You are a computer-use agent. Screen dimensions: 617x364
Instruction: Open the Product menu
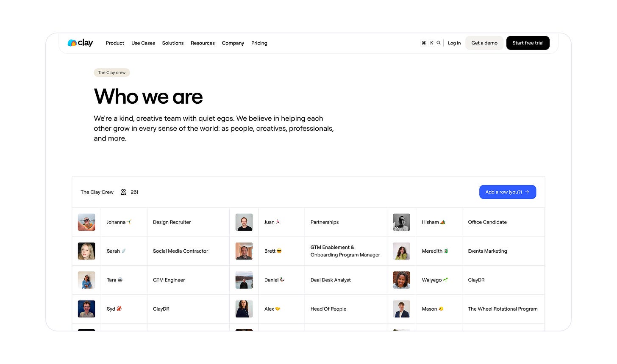click(115, 43)
